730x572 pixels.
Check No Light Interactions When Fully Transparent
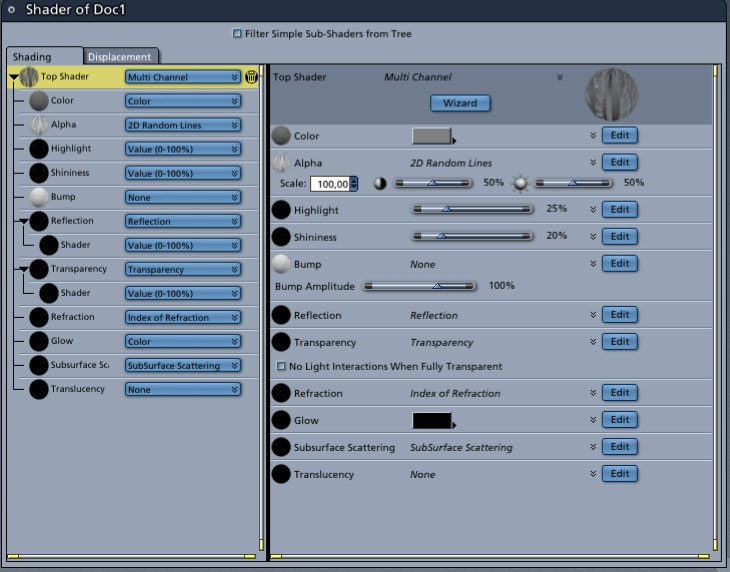pyautogui.click(x=281, y=366)
